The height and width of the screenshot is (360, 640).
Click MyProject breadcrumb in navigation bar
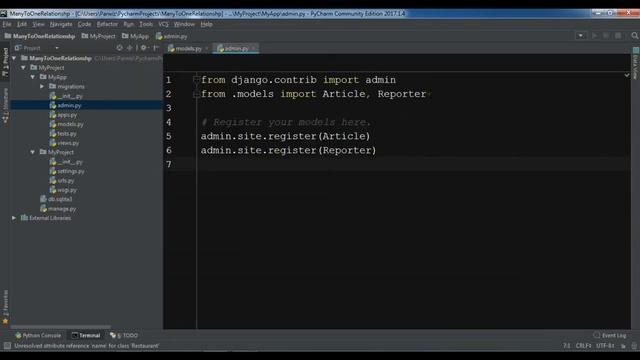point(98,36)
